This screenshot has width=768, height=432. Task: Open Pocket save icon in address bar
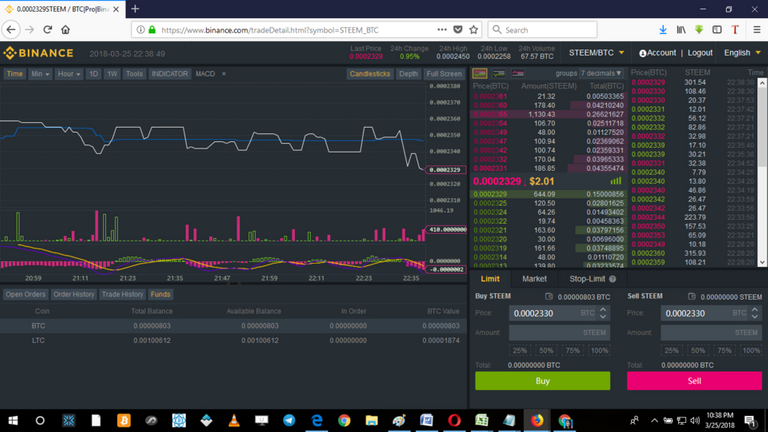pyautogui.click(x=458, y=30)
